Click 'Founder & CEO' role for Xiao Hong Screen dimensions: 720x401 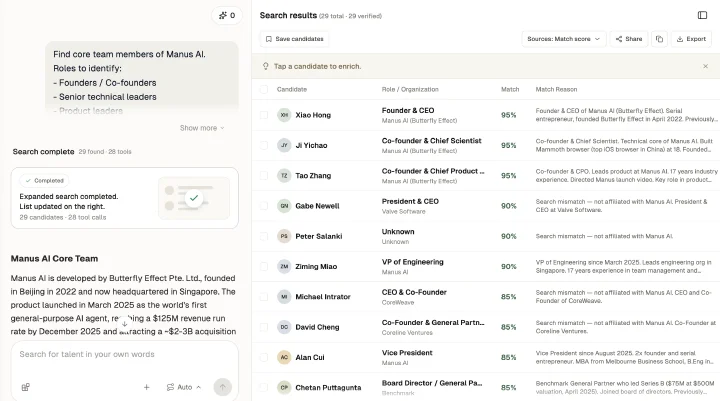tap(408, 110)
